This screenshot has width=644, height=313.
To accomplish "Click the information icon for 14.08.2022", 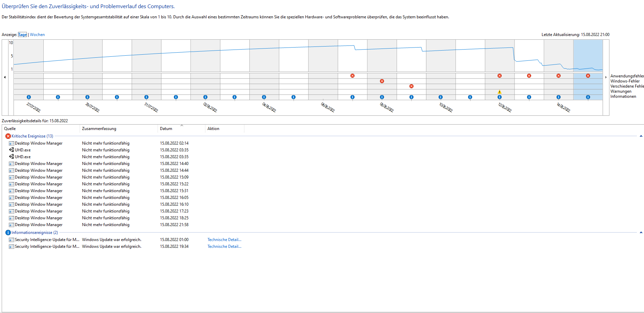I will (559, 97).
